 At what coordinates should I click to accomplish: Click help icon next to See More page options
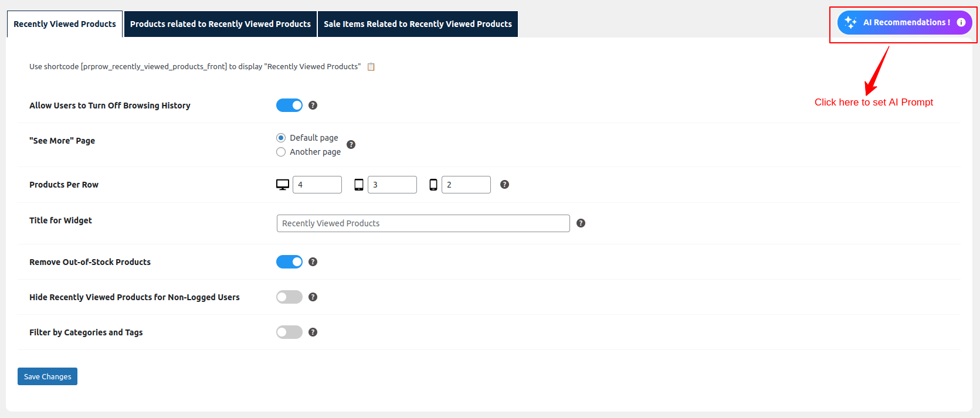pyautogui.click(x=351, y=144)
